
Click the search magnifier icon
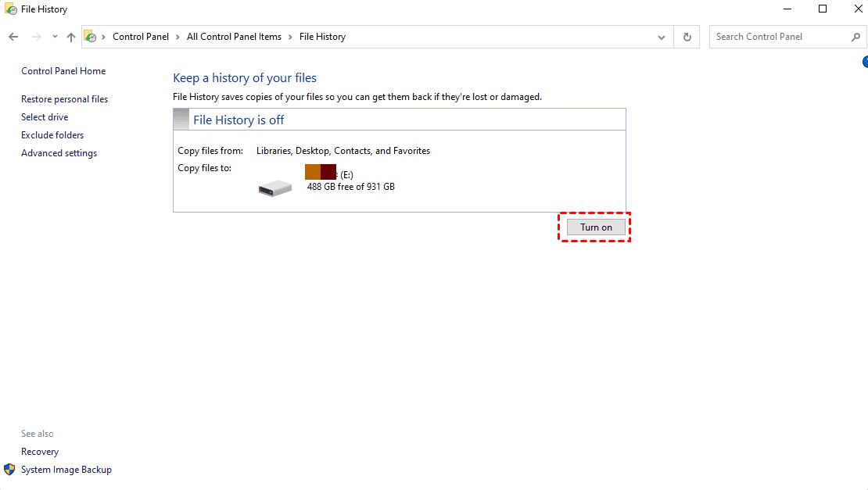click(x=855, y=37)
